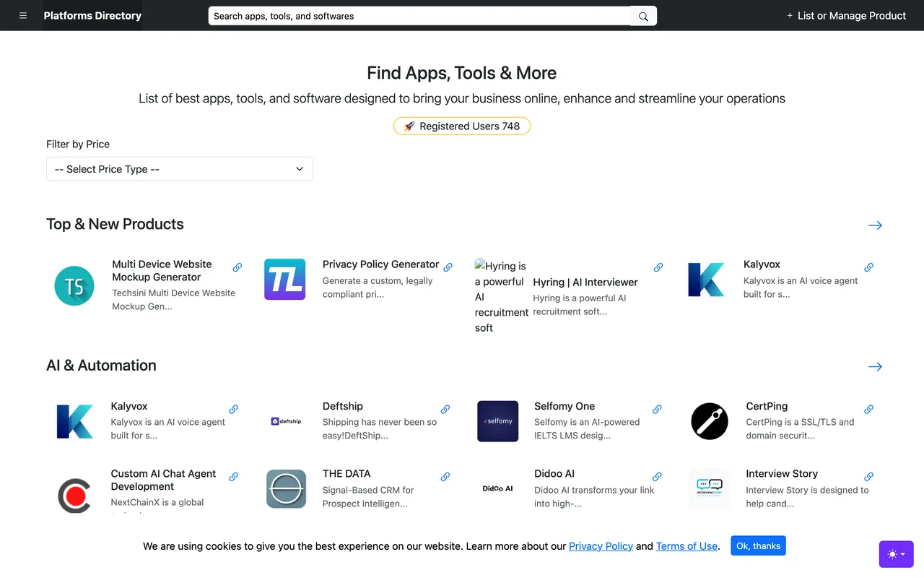This screenshot has height=578, width=924.
Task: Click the AI & Automation heading
Action: pyautogui.click(x=101, y=366)
